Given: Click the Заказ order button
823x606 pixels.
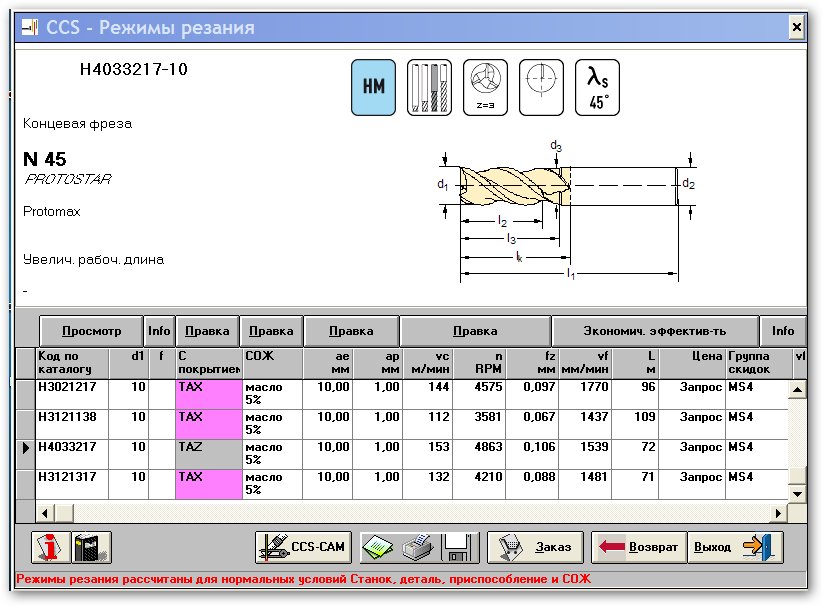Looking at the screenshot, I should (x=536, y=547).
